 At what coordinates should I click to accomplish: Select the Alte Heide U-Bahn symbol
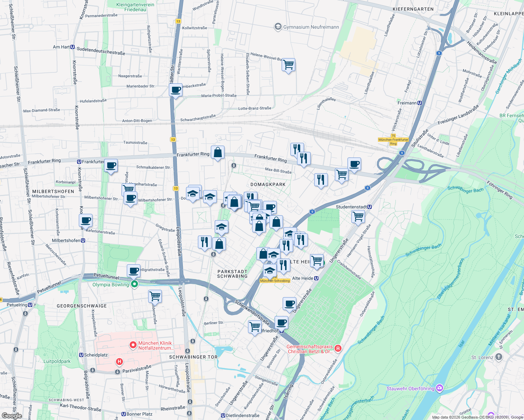pos(316,278)
